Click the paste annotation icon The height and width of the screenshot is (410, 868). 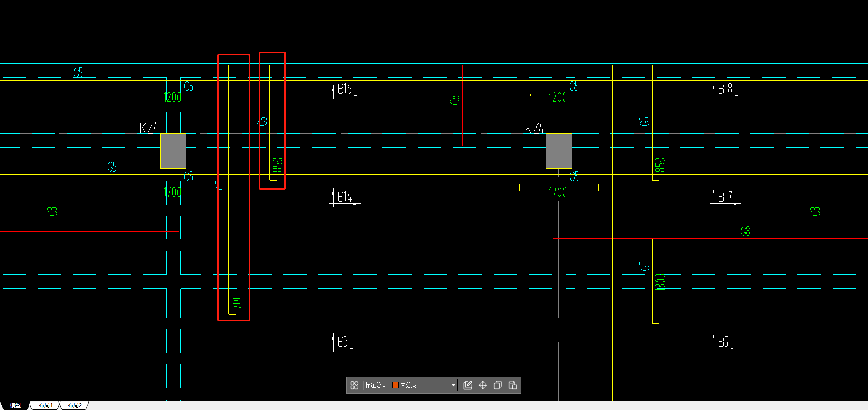coord(513,385)
